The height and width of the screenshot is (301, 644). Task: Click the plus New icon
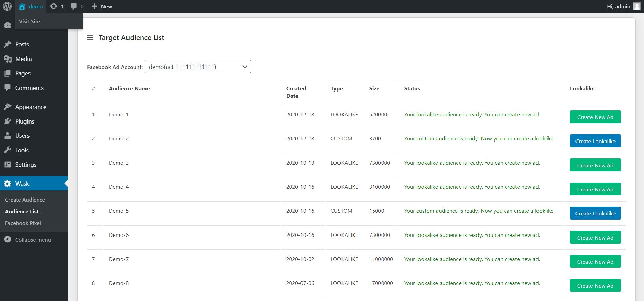(94, 6)
